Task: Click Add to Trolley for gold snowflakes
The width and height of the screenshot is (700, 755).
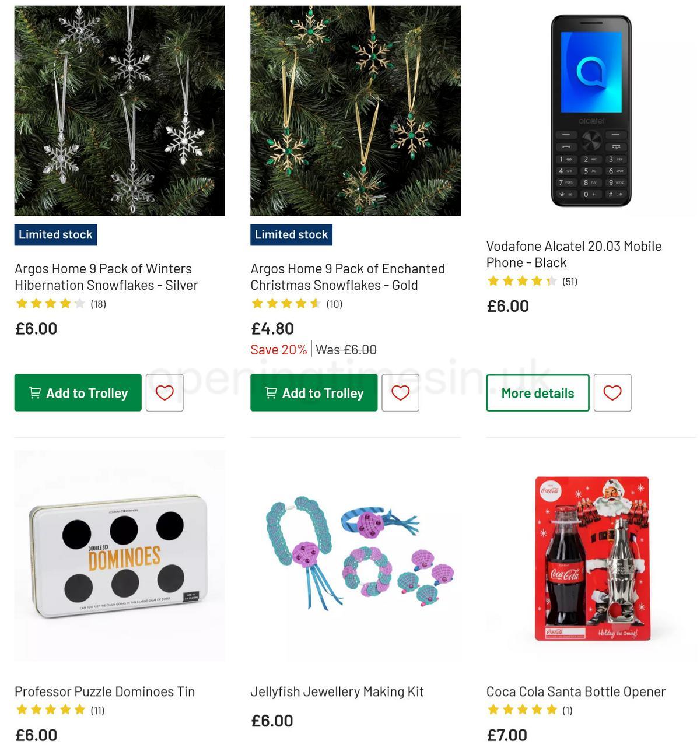Action: pos(313,393)
